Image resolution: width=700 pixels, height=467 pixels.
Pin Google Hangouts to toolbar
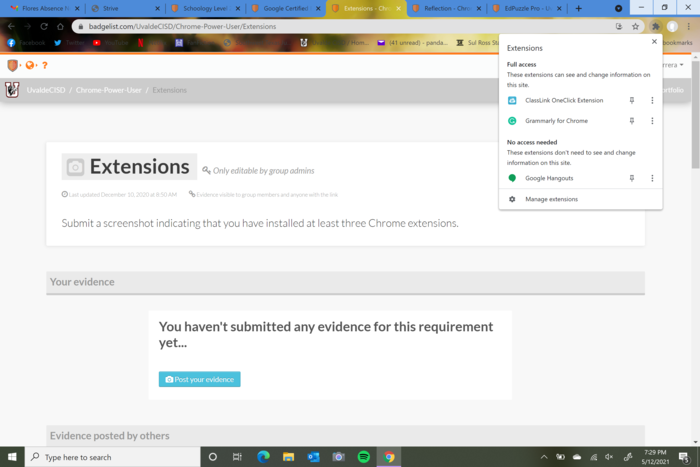tap(632, 178)
